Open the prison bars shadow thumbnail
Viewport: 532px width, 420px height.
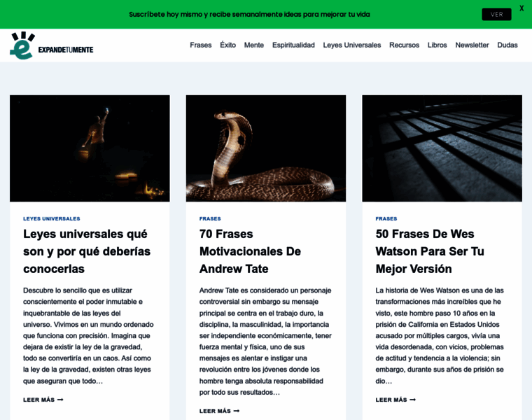(442, 148)
